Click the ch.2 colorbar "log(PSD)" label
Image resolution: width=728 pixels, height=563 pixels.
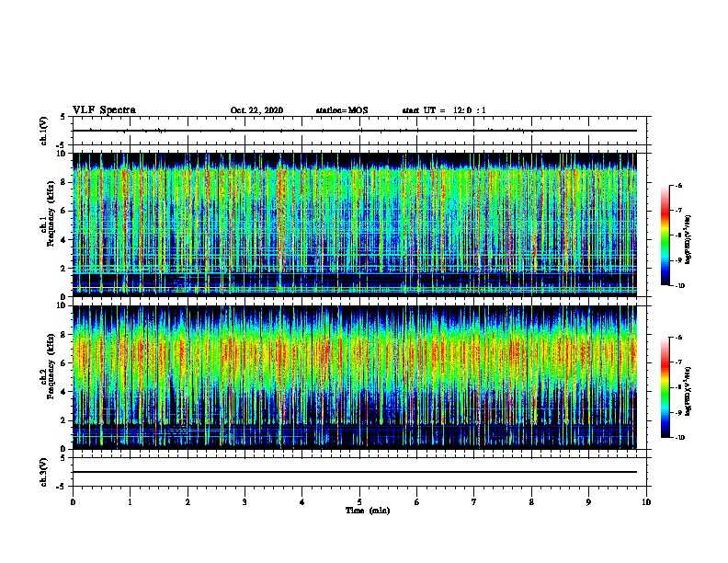click(x=688, y=391)
